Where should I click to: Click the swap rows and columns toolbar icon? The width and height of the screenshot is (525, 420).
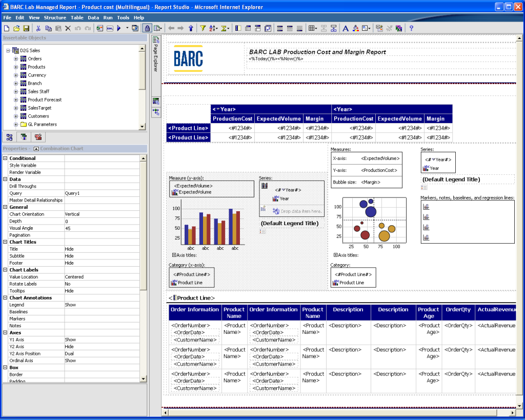point(268,29)
